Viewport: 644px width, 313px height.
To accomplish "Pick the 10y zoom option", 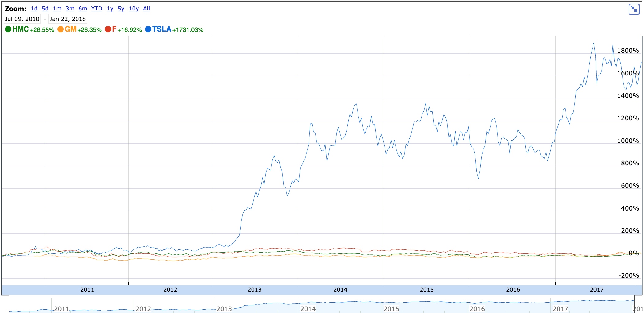I will (134, 9).
